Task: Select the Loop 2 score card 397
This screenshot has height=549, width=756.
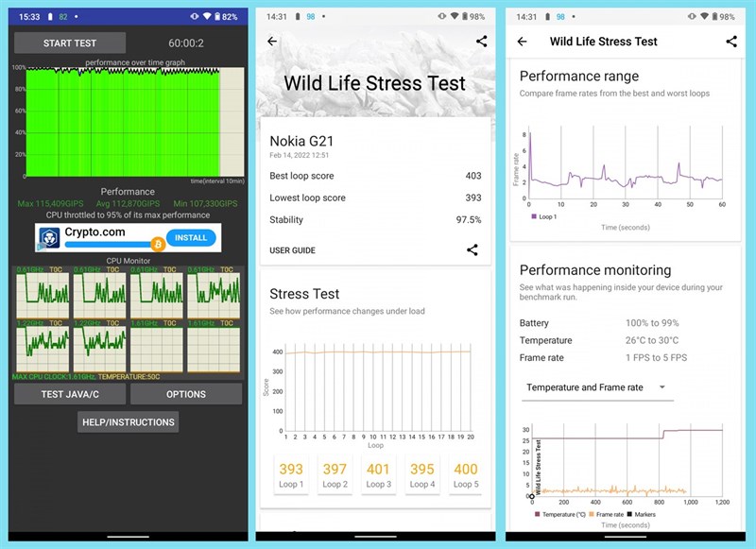Action: (335, 474)
